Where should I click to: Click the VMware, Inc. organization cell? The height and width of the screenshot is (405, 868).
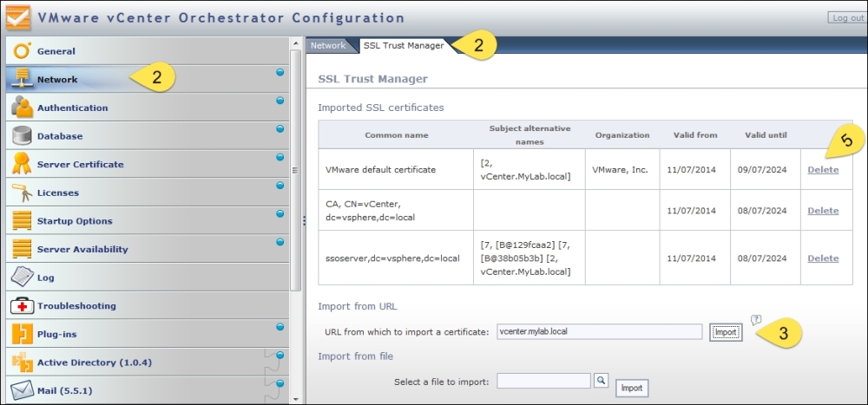[x=622, y=170]
